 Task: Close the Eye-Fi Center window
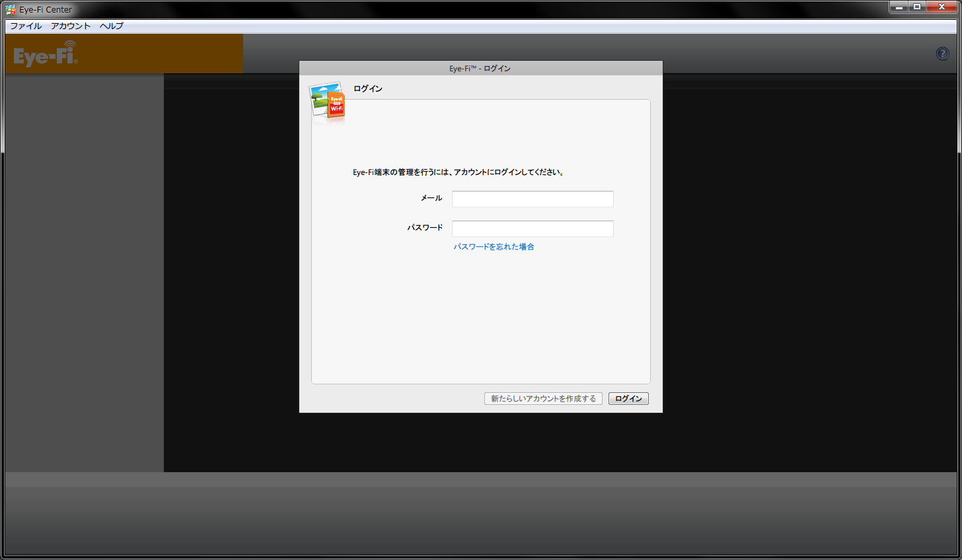[x=942, y=7]
